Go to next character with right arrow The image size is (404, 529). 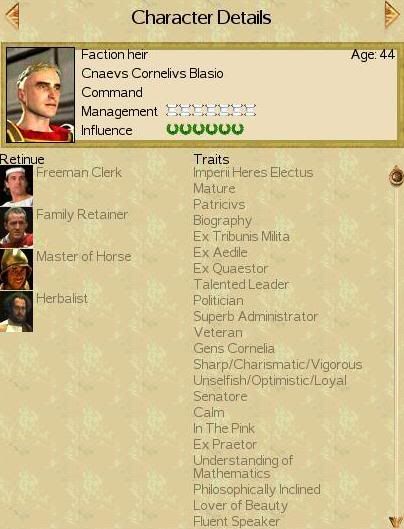click(x=392, y=14)
